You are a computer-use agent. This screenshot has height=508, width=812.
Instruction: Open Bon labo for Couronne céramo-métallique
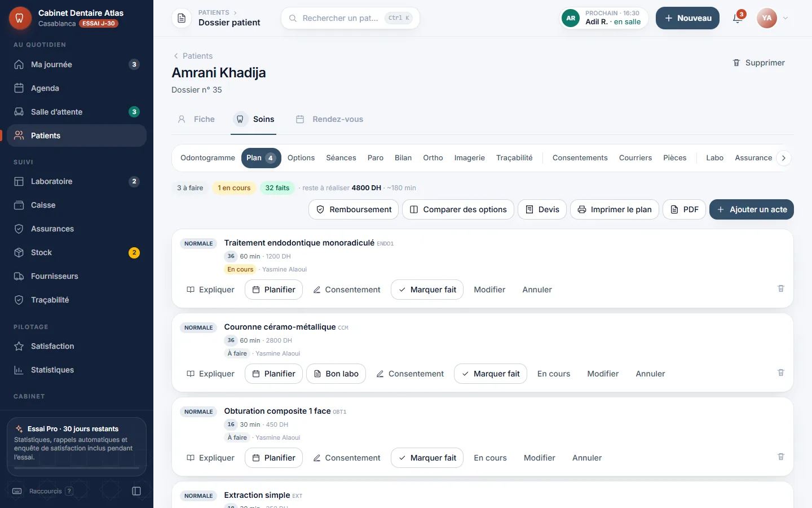tap(336, 374)
